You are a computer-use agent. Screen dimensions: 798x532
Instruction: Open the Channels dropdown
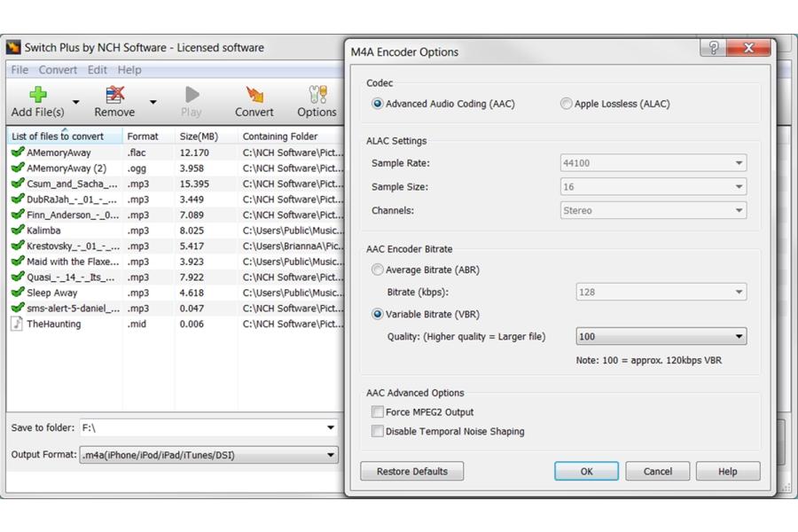pos(653,210)
